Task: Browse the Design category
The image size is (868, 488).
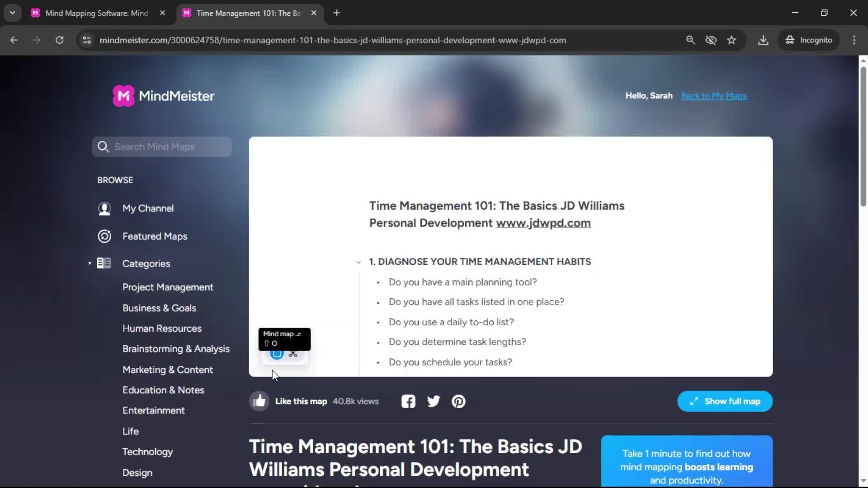Action: (137, 473)
